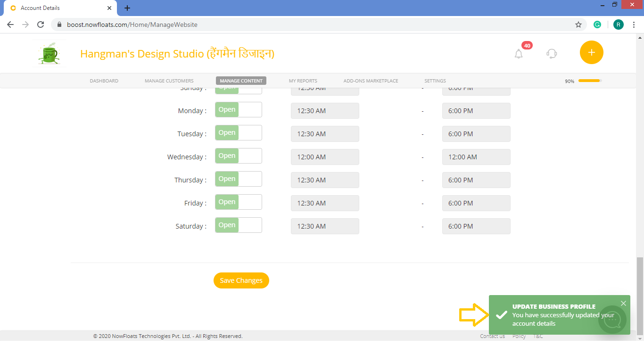644x362 pixels.
Task: Click the headset support icon
Action: pyautogui.click(x=552, y=54)
